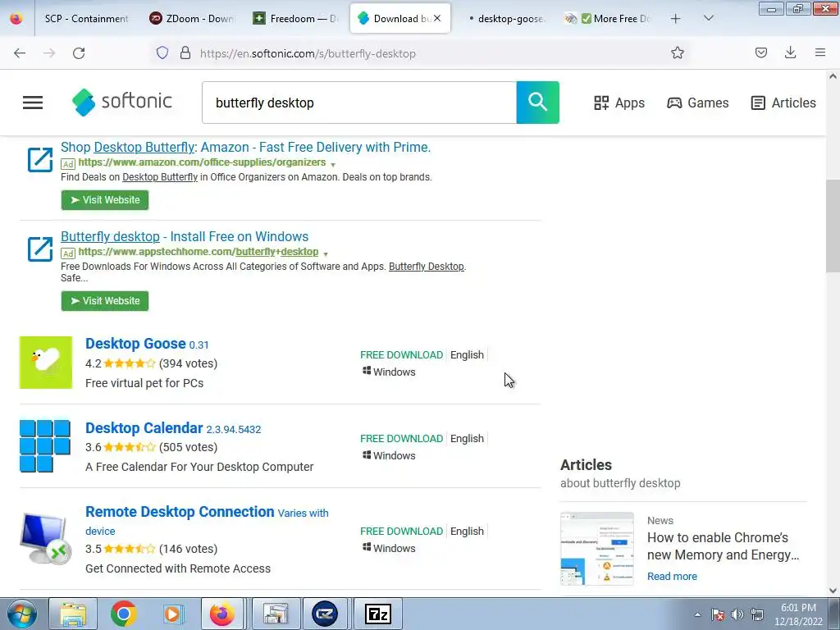This screenshot has height=630, width=840.
Task: Switch to Firefox taskbar icon
Action: coord(222,614)
